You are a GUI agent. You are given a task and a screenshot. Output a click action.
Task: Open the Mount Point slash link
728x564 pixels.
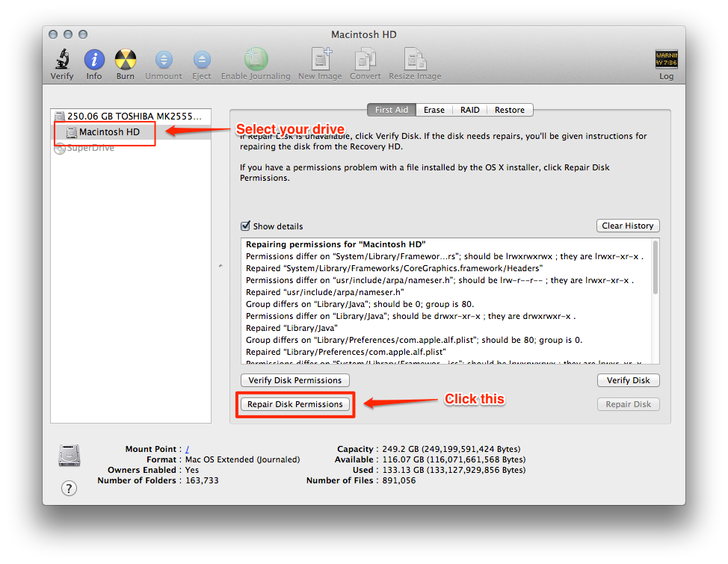[x=187, y=449]
